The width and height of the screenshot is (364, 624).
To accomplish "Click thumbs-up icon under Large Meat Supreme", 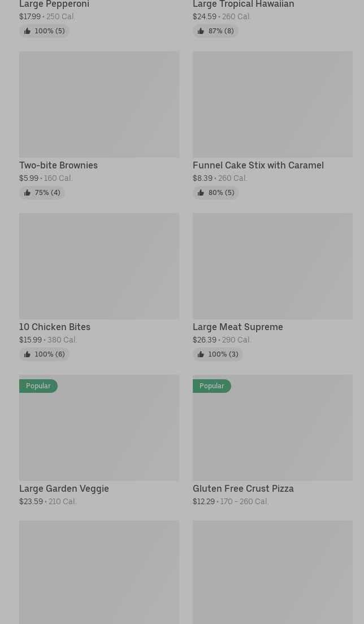I will point(201,354).
